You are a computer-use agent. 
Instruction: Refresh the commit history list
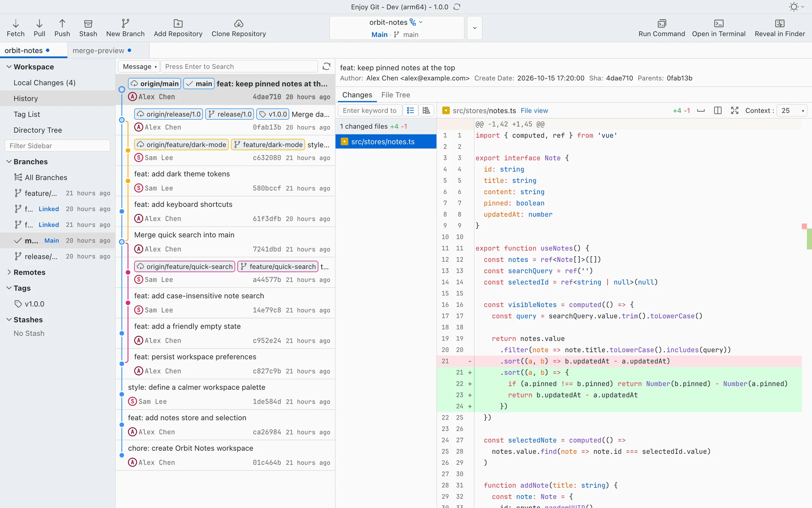pyautogui.click(x=326, y=67)
